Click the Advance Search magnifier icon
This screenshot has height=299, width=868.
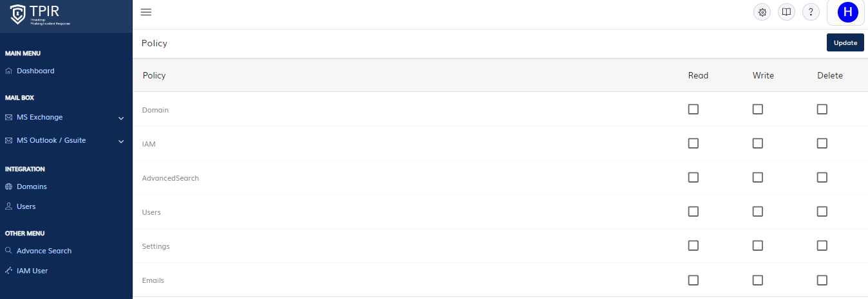tap(9, 251)
